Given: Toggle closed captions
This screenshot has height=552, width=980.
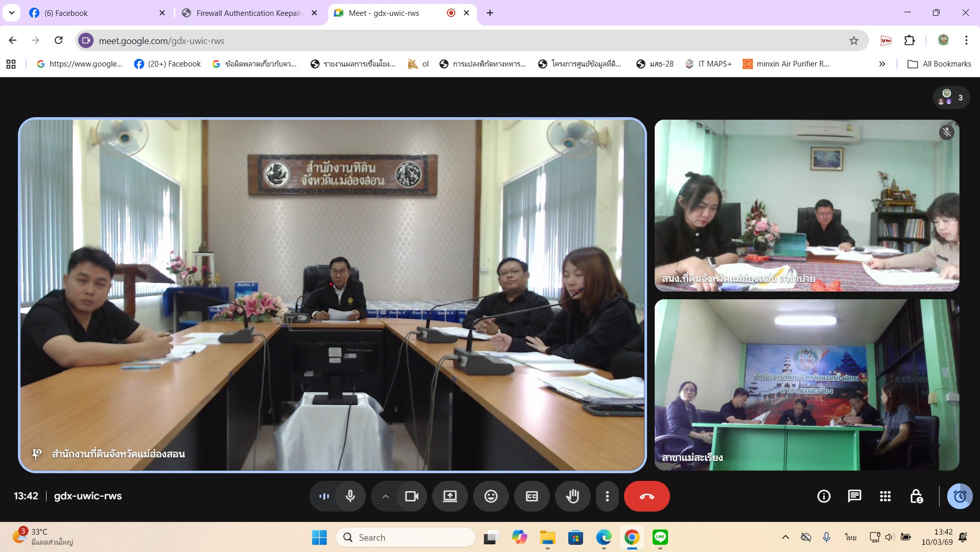Looking at the screenshot, I should [531, 496].
